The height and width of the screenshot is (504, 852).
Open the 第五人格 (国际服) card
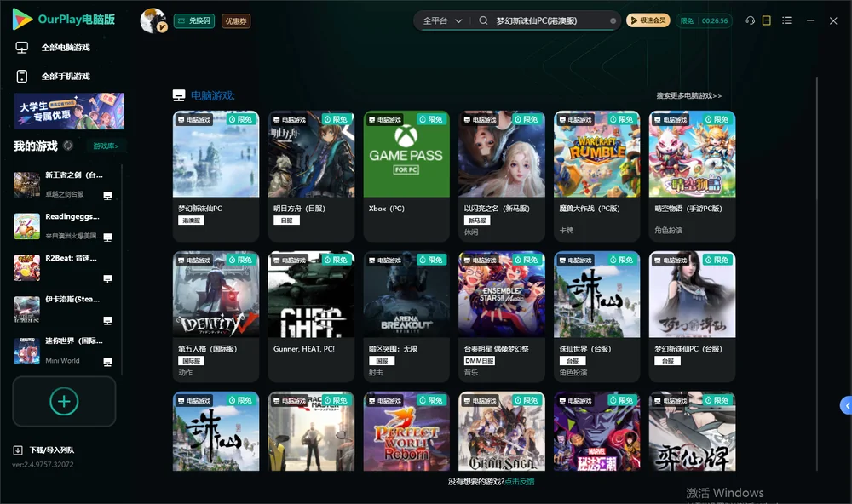tap(216, 317)
